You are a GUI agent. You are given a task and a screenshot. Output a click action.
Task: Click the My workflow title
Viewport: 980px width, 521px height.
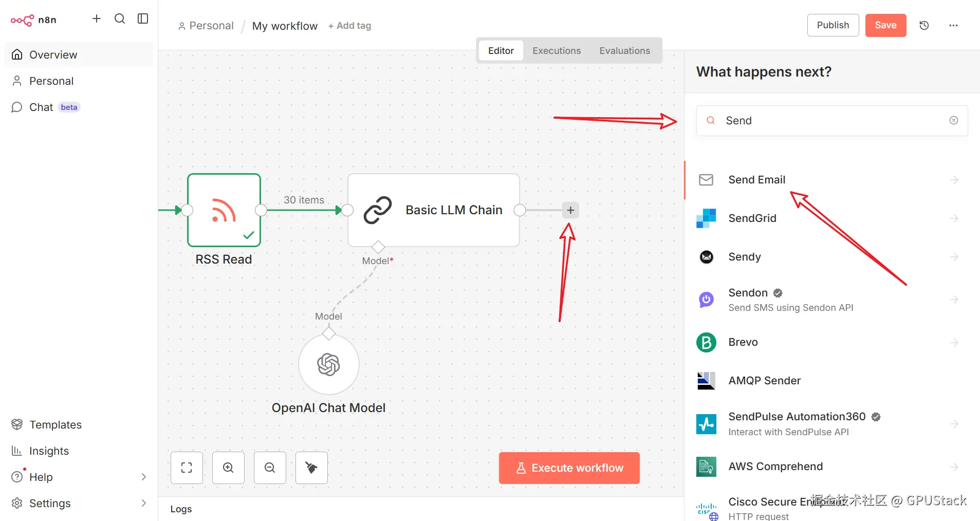pos(285,26)
